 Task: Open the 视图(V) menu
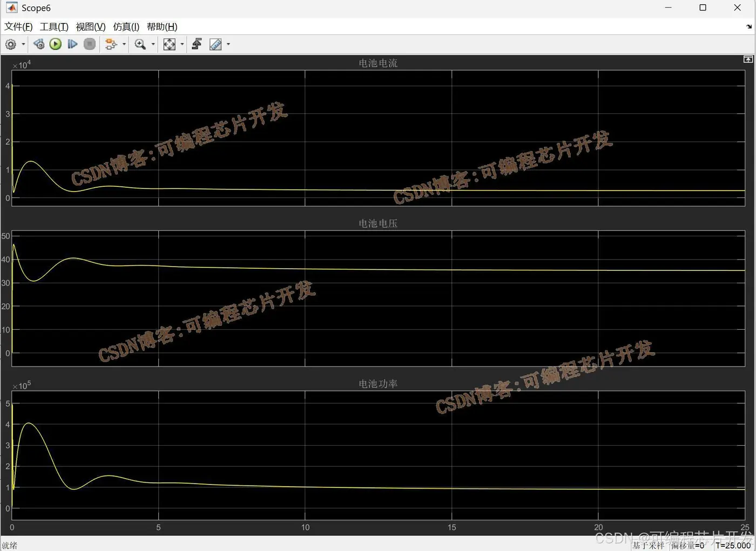[91, 26]
